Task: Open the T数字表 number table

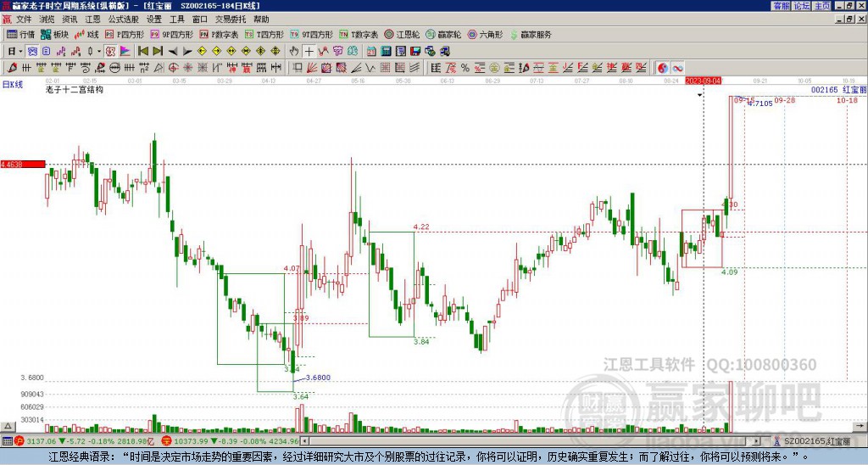Action: click(x=359, y=34)
